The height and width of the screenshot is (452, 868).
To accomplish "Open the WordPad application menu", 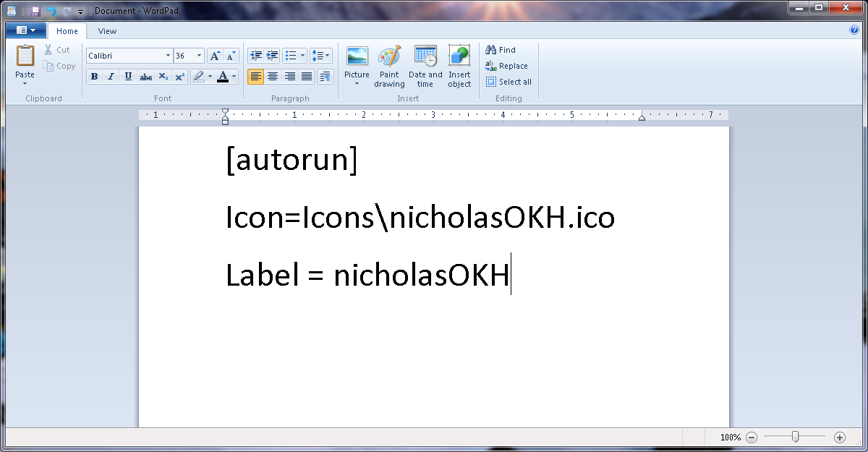I will pos(25,30).
